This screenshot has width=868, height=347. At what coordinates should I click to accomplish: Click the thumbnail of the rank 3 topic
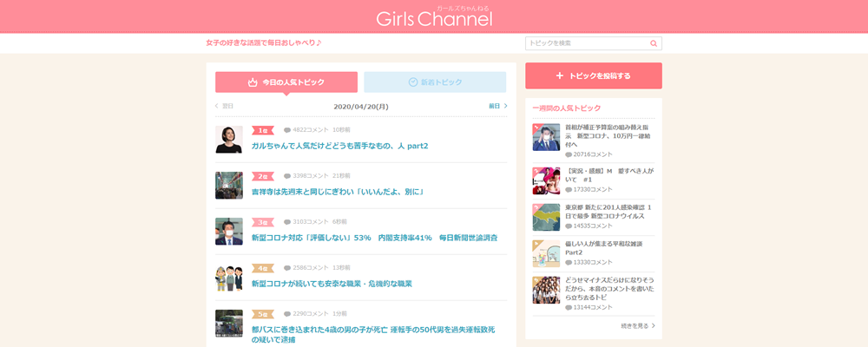click(228, 232)
